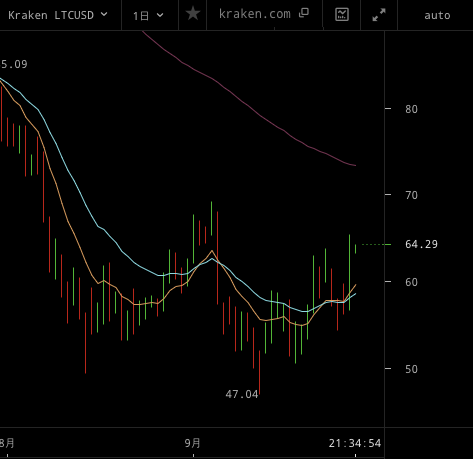Viewport: 473px width, 459px height.
Task: Toggle the auto price scale button
Action: coord(437,15)
